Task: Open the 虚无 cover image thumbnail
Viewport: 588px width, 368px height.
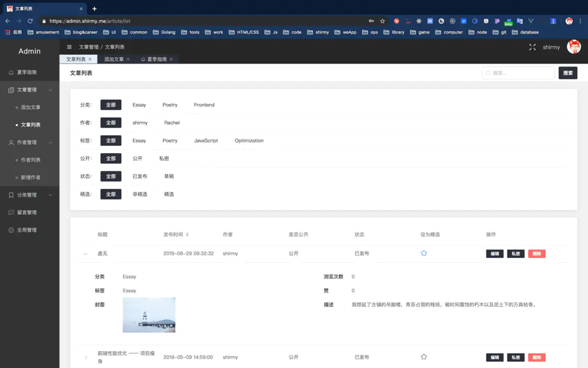Action: tap(149, 314)
